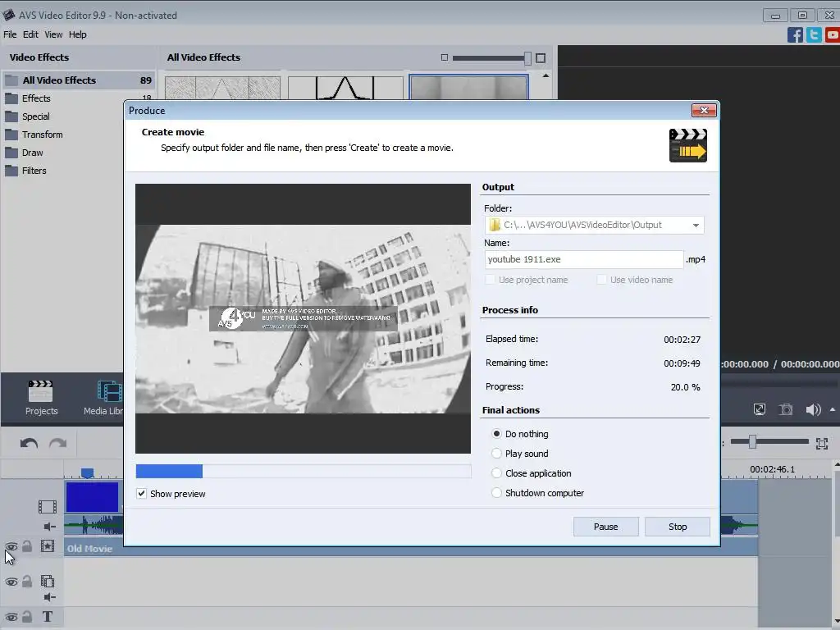Open the Twitter icon in the title area

tap(814, 34)
